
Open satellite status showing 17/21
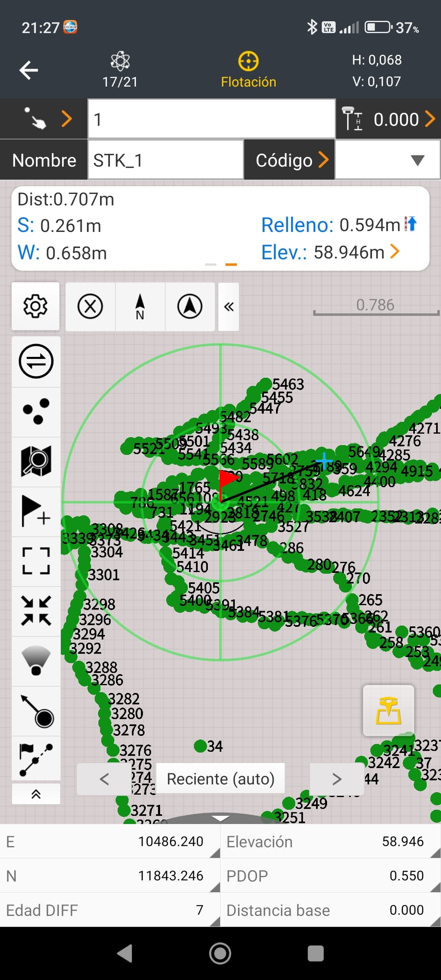click(120, 69)
